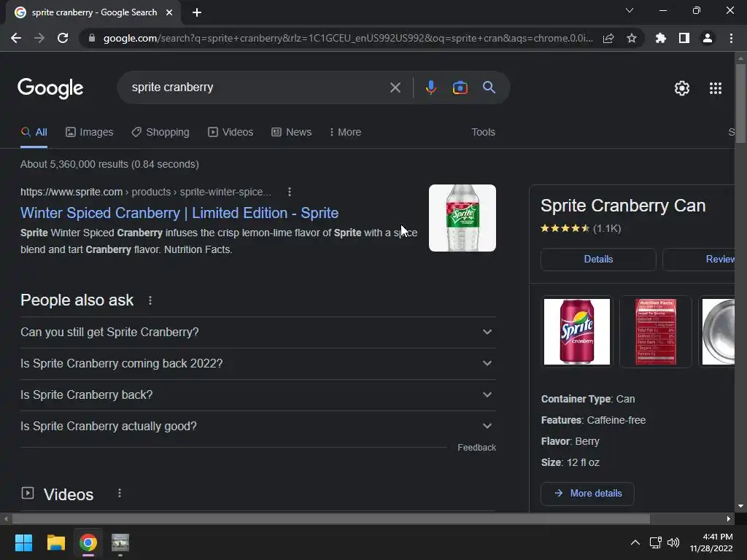Open search Tools
This screenshot has width=747, height=560.
[x=483, y=133]
